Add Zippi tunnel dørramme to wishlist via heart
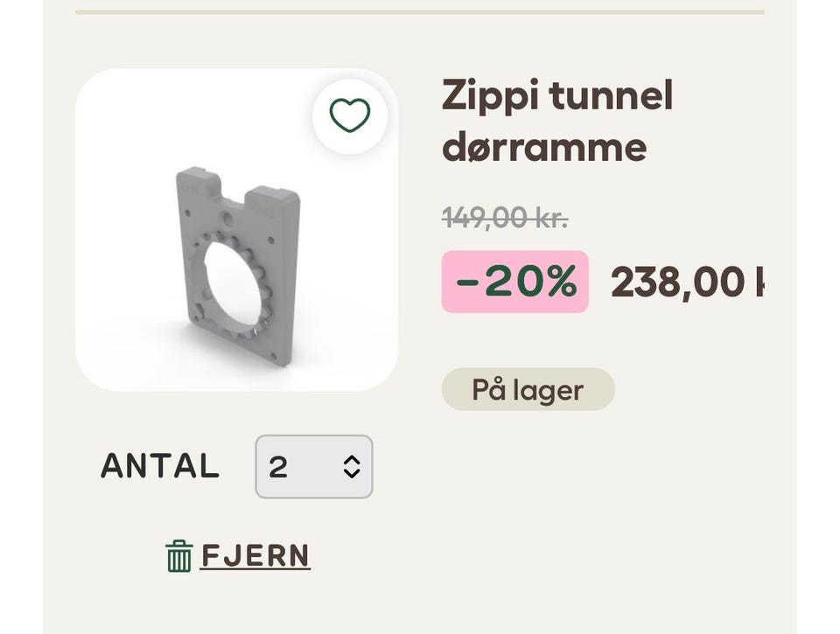The height and width of the screenshot is (634, 840). click(x=350, y=115)
